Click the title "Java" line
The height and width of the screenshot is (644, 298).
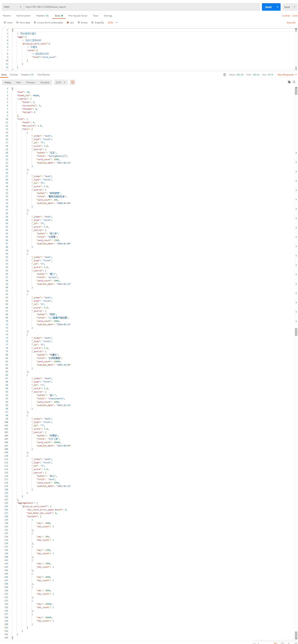point(47,480)
